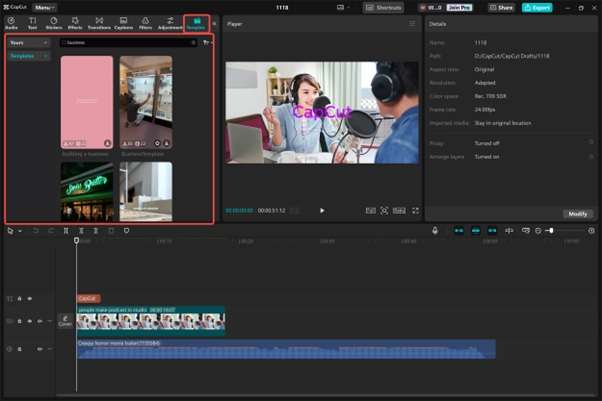Expand the Yours category dropdown
Screen dimensions: 602x401
coord(29,43)
